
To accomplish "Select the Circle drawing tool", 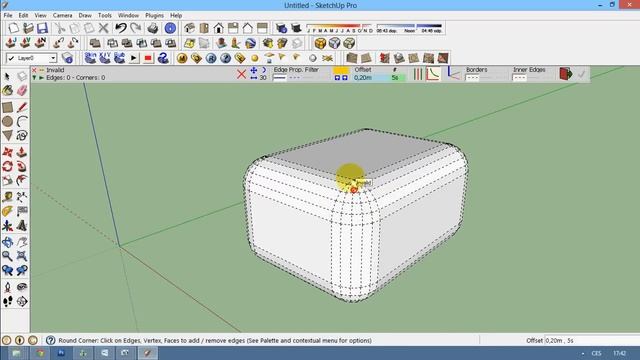I will click(7, 121).
